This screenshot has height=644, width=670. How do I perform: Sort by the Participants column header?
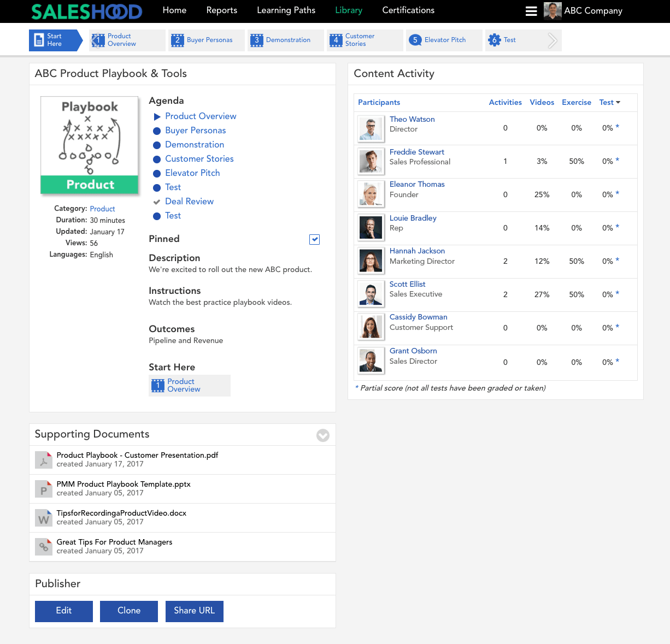(x=379, y=102)
